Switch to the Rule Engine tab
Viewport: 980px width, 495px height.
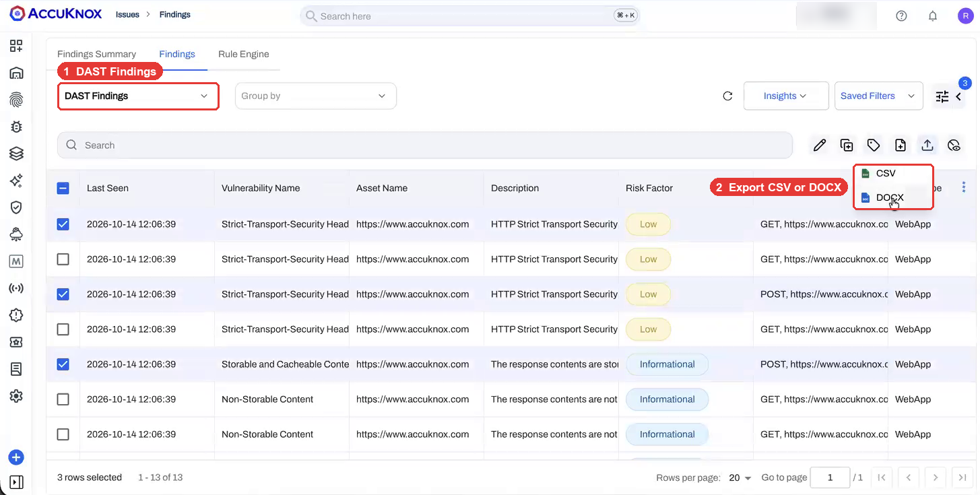243,54
